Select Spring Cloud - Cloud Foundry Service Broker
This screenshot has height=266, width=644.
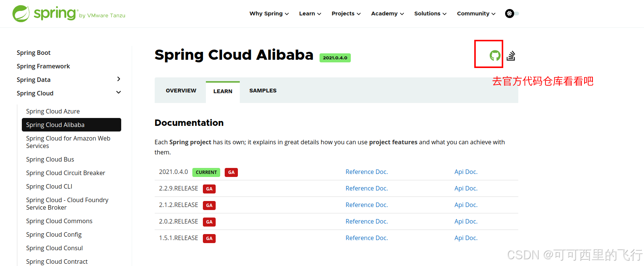[67, 204]
